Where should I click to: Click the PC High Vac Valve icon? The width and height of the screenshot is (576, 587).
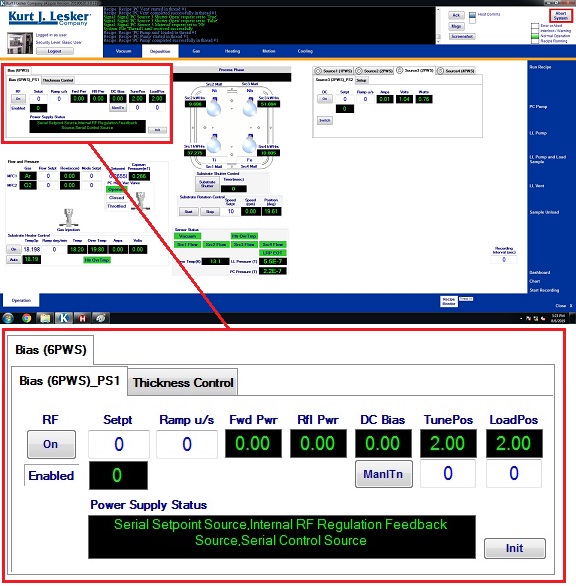[141, 201]
